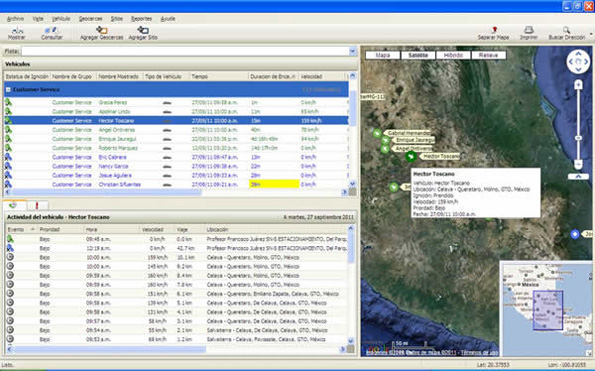Click right arrow of vehicles horizontal scrollbar

[344, 192]
